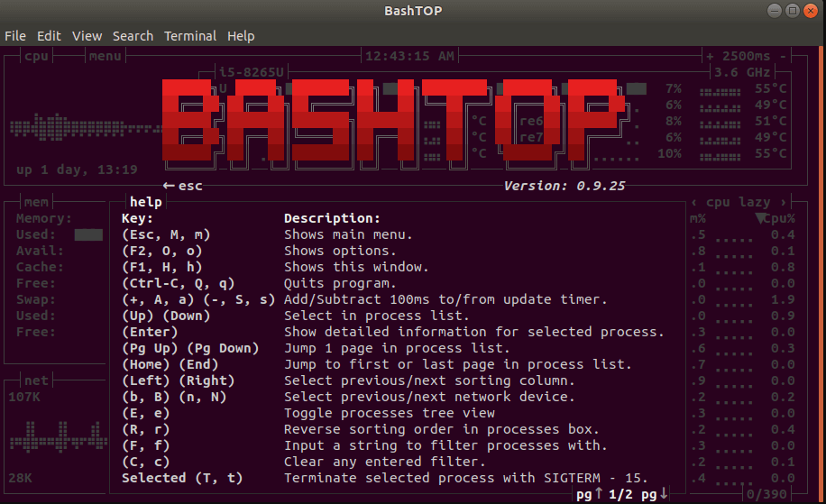Viewport: 826px width, 504px height.
Task: Click 'Shows options.' description
Action: click(340, 251)
